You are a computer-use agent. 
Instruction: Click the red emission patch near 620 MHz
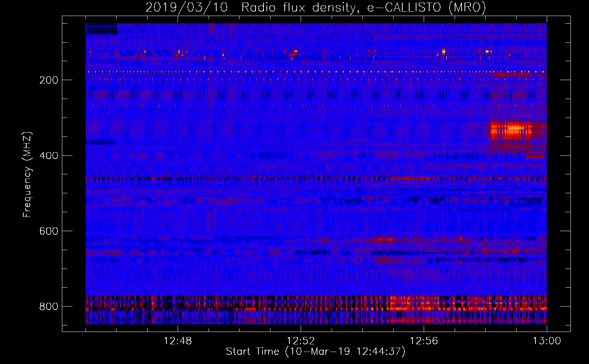[382, 239]
